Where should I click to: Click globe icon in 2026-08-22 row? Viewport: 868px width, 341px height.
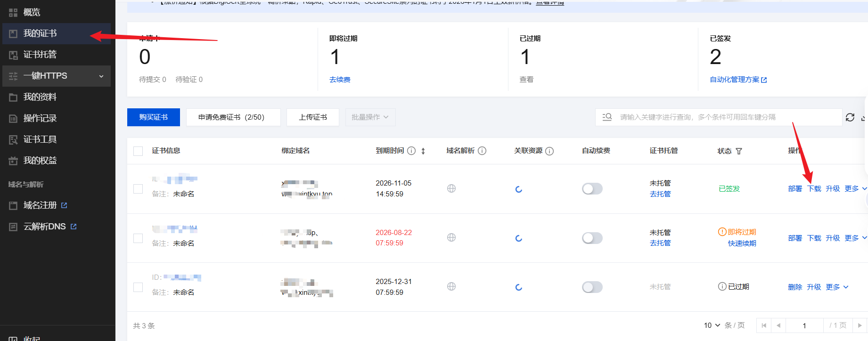click(x=451, y=237)
